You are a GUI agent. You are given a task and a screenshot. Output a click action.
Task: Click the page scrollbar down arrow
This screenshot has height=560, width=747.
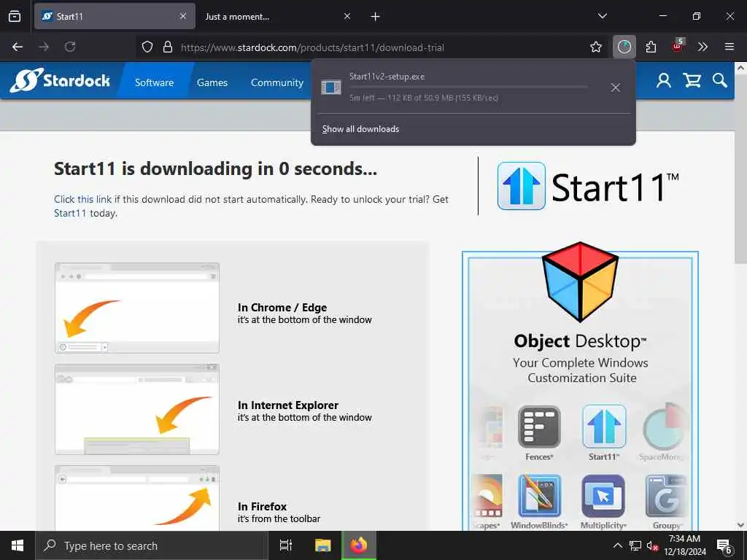click(x=740, y=525)
